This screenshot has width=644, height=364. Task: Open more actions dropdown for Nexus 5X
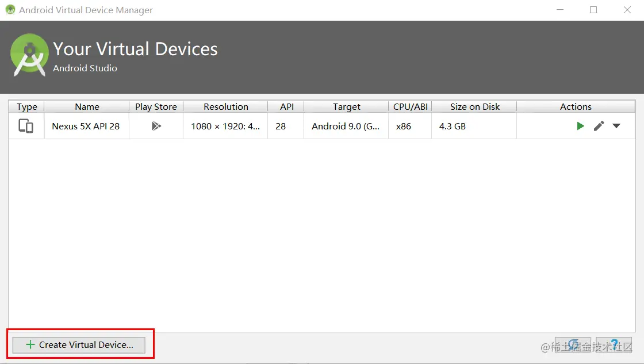click(x=616, y=126)
